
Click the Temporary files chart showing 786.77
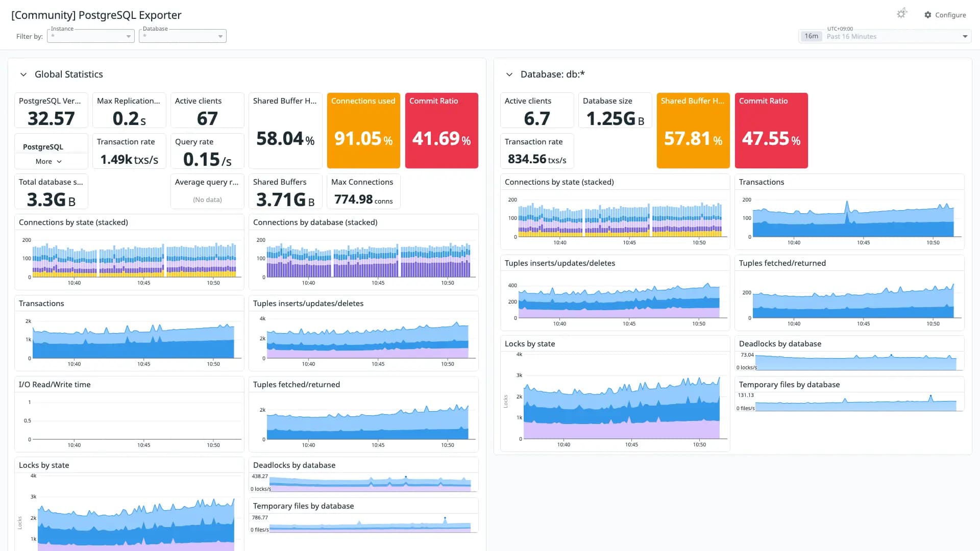[363, 516]
